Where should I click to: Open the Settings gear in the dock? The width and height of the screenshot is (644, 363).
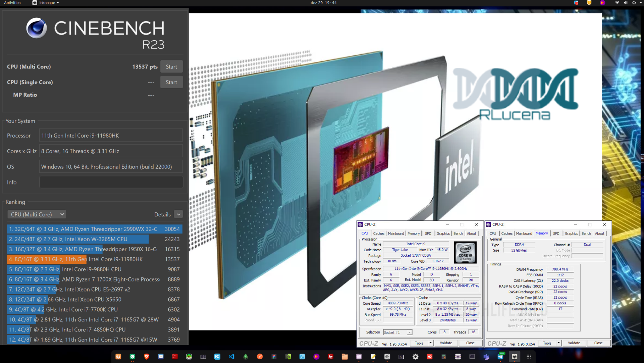tap(415, 357)
